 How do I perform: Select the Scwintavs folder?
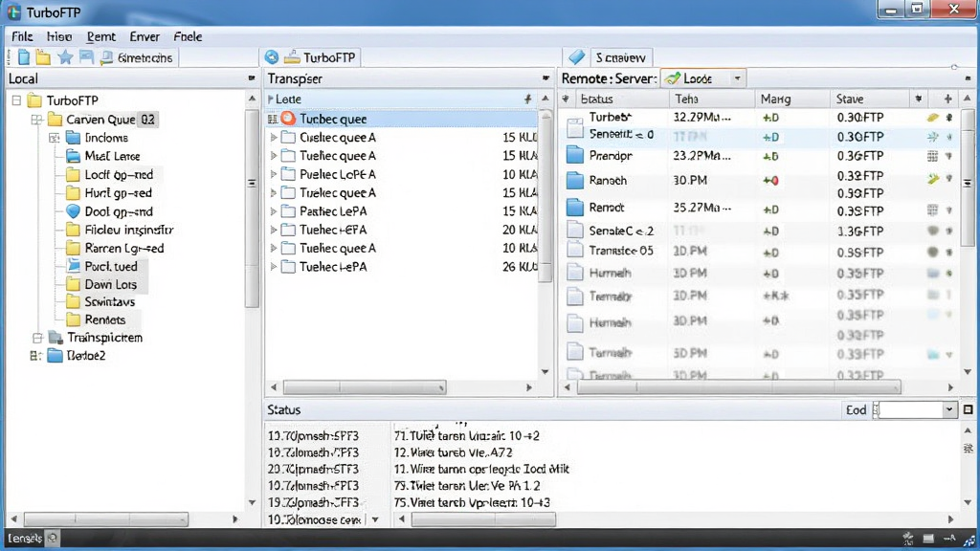tap(109, 301)
